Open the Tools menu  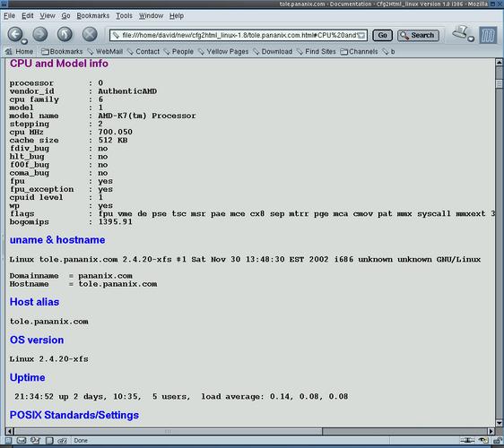pyautogui.click(x=124, y=15)
